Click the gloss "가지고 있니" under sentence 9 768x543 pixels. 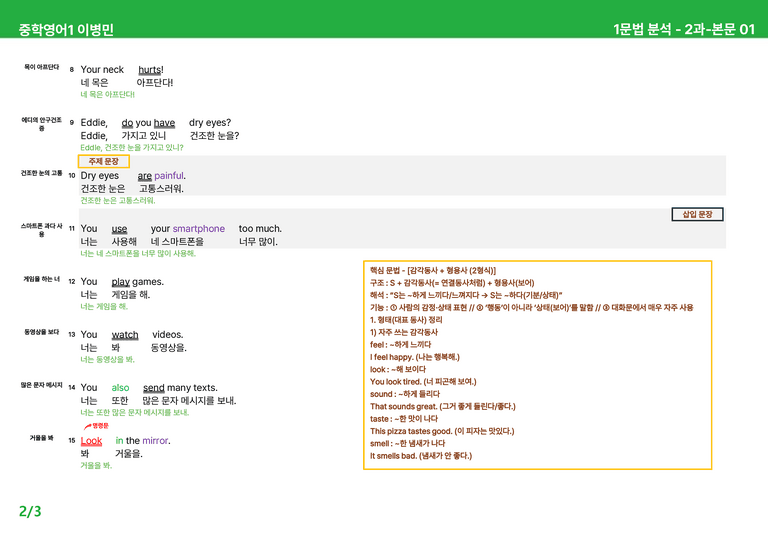click(144, 136)
